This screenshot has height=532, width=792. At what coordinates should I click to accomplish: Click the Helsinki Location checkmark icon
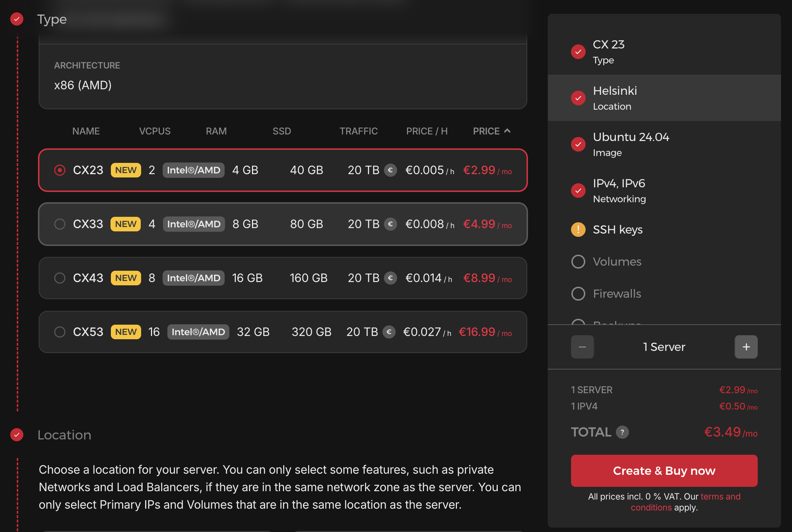coord(578,98)
